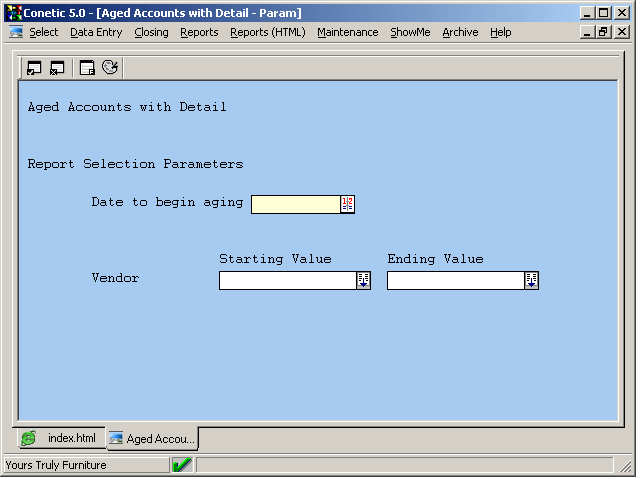Expand the Vendor Starting Value dropdown
The width and height of the screenshot is (636, 477).
point(363,281)
